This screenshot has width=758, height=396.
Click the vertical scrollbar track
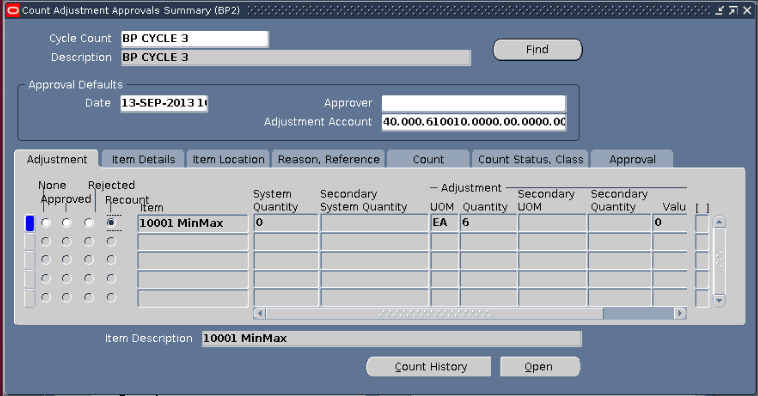point(719,261)
